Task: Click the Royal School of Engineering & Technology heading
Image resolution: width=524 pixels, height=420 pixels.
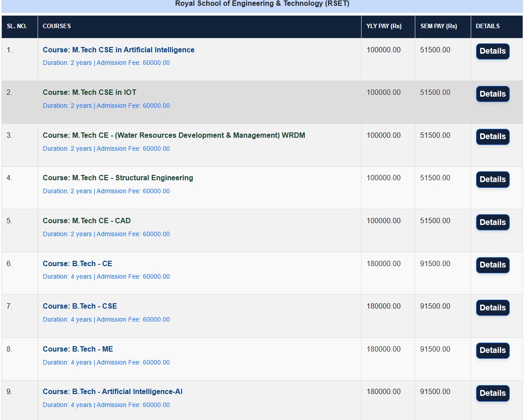Action: (262, 4)
